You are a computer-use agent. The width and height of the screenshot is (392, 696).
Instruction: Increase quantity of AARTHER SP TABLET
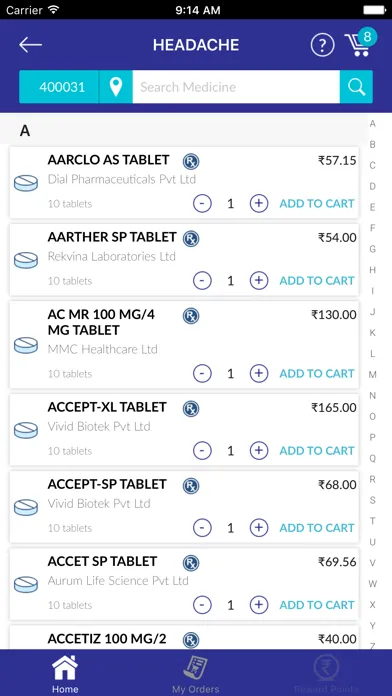point(259,281)
